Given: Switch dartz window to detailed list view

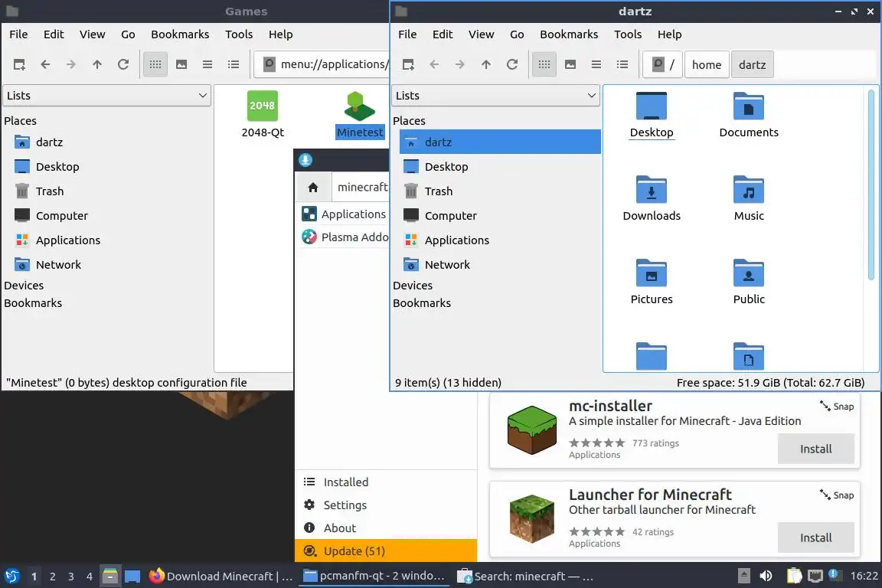Looking at the screenshot, I should pyautogui.click(x=622, y=64).
